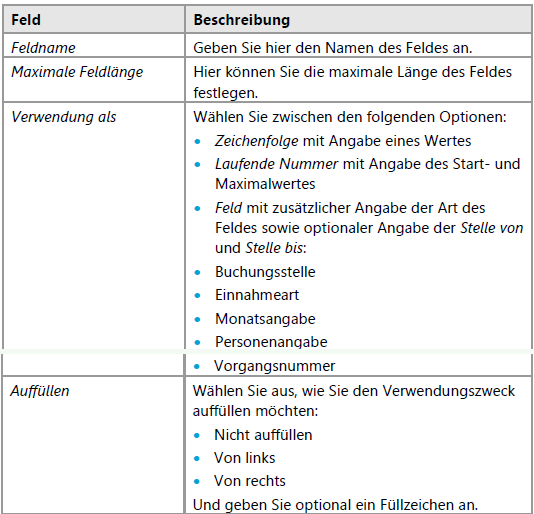Click the 'Auffüllen' field label
The height and width of the screenshot is (514, 534).
click(x=40, y=391)
